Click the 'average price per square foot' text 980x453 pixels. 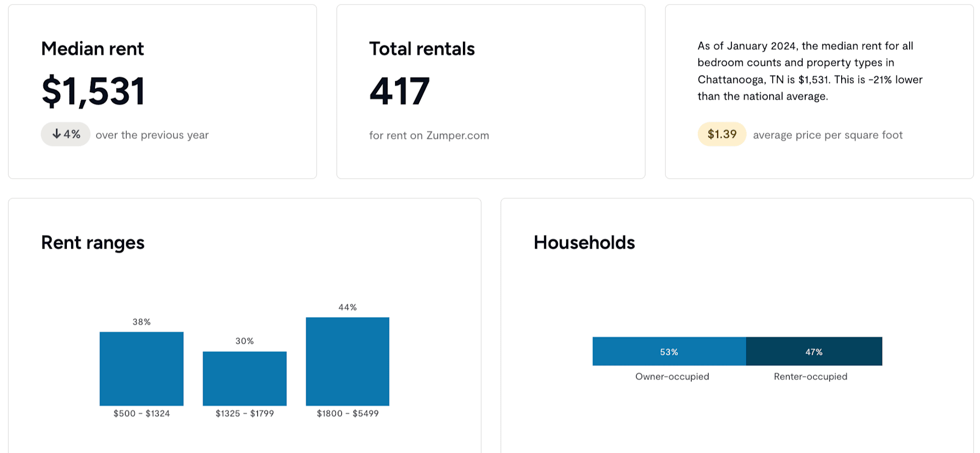point(828,135)
